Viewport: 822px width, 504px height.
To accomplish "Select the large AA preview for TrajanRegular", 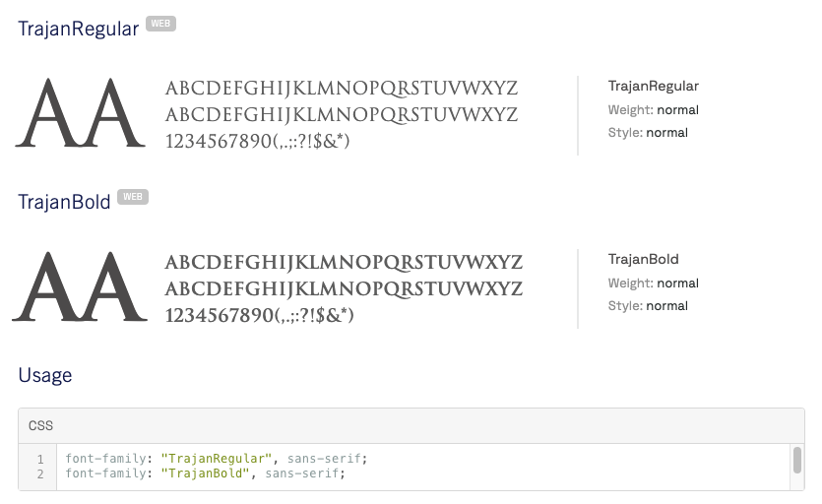I will click(74, 113).
